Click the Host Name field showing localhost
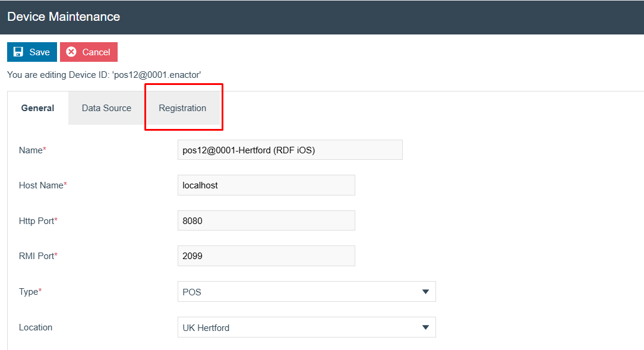This screenshot has height=350, width=644. [x=266, y=185]
